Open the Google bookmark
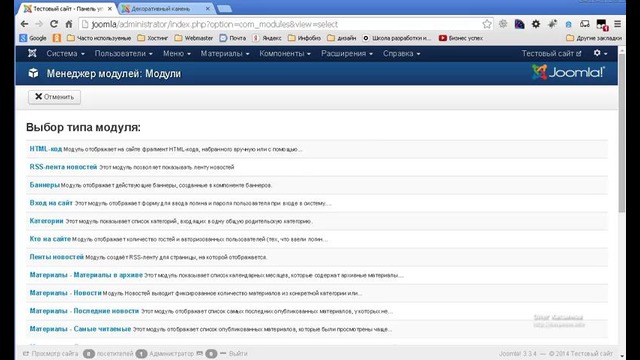Screen dimensions: 640x360 tap(33, 38)
